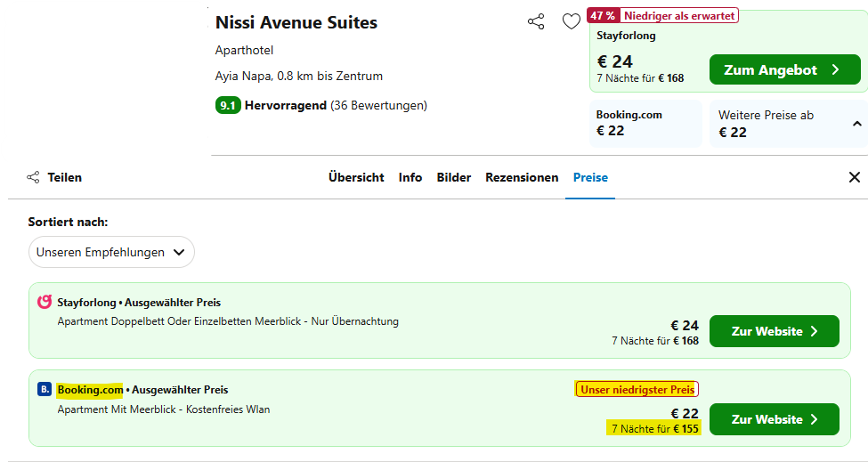Open the Unseren Empfehlungen sort dropdown
The height and width of the screenshot is (462, 868).
(111, 252)
